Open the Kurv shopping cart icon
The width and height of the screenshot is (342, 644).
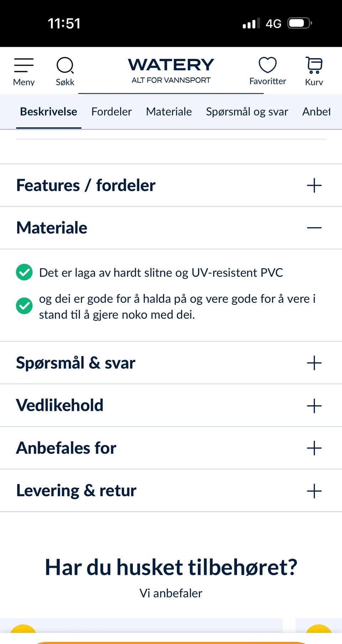pos(314,65)
